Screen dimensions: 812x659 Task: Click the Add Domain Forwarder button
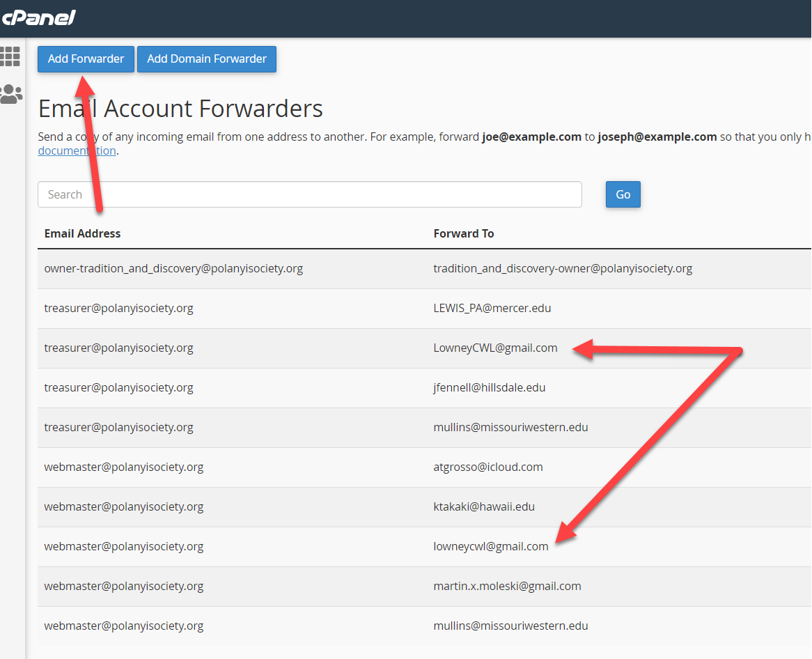[207, 59]
